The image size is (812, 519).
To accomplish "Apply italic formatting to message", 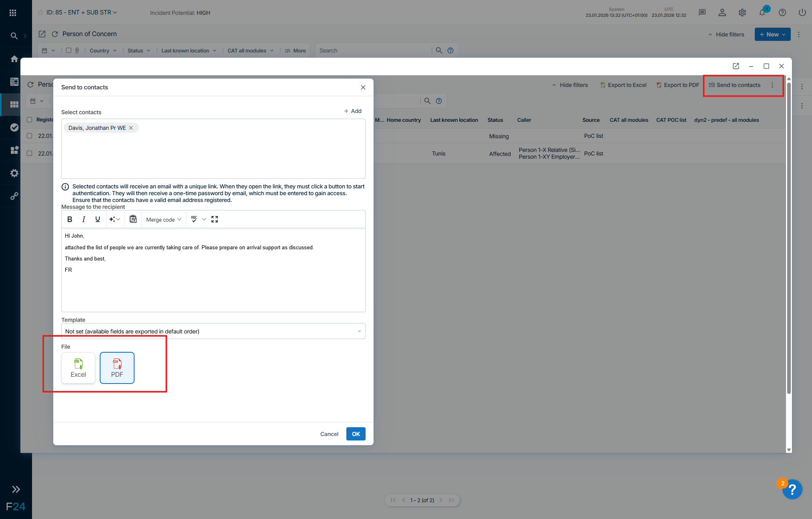I will [84, 219].
